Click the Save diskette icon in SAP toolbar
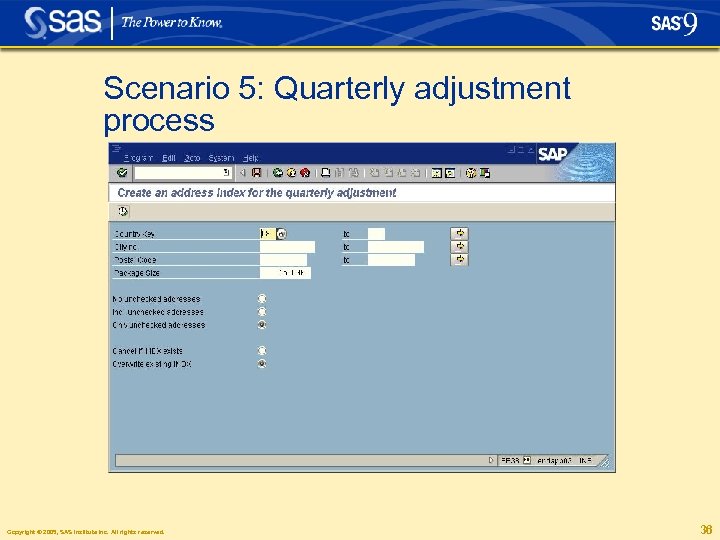The width and height of the screenshot is (720, 540). (x=256, y=173)
